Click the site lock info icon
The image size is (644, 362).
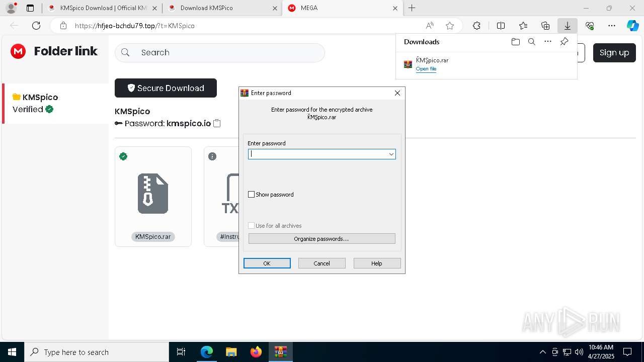63,26
